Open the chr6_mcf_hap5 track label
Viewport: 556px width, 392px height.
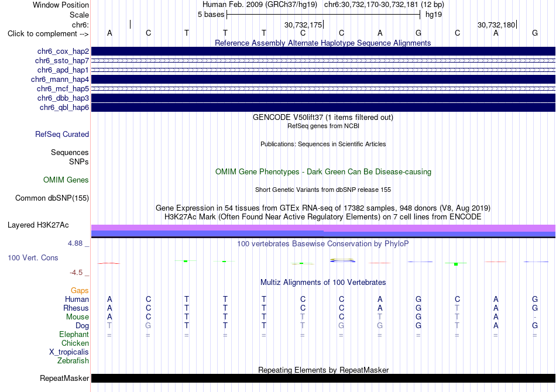(x=63, y=88)
